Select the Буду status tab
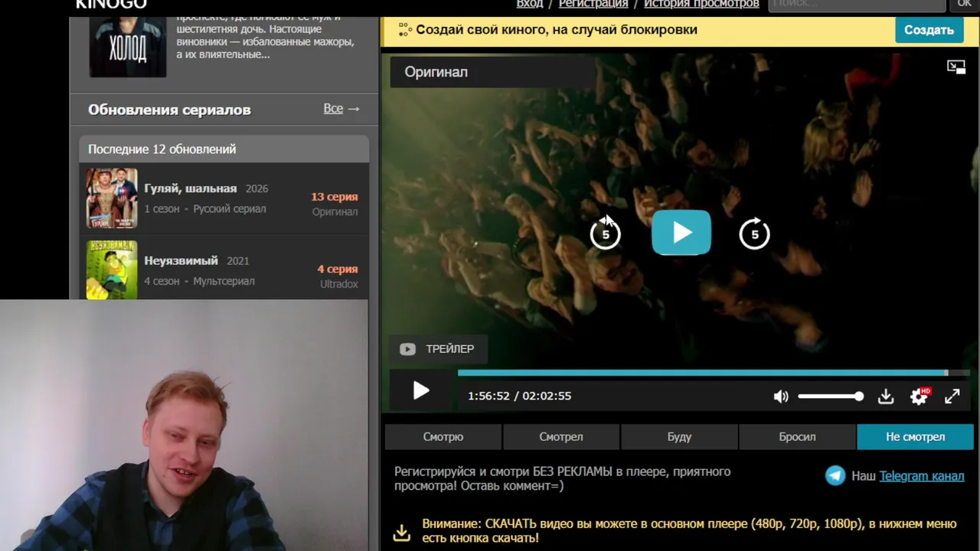 pyautogui.click(x=679, y=437)
